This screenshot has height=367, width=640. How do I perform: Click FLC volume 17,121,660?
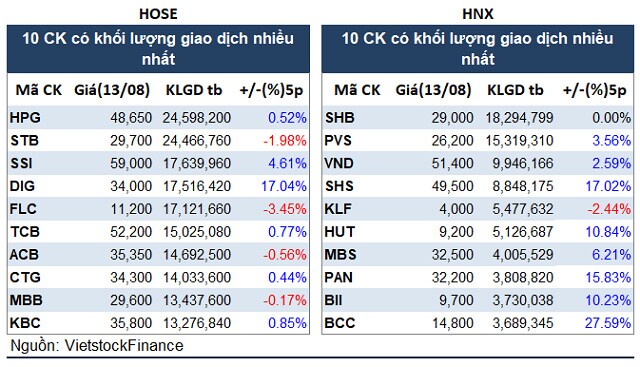(x=197, y=209)
